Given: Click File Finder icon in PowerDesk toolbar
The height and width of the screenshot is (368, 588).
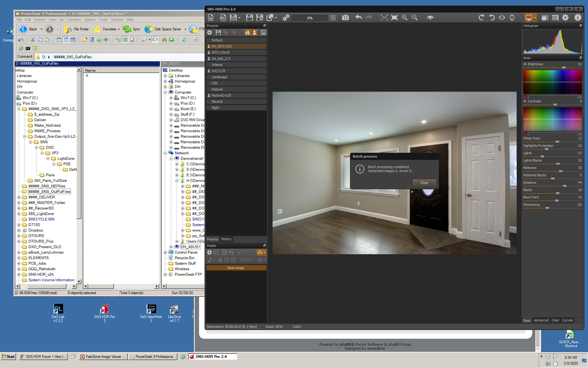Looking at the screenshot, I should tap(77, 29).
